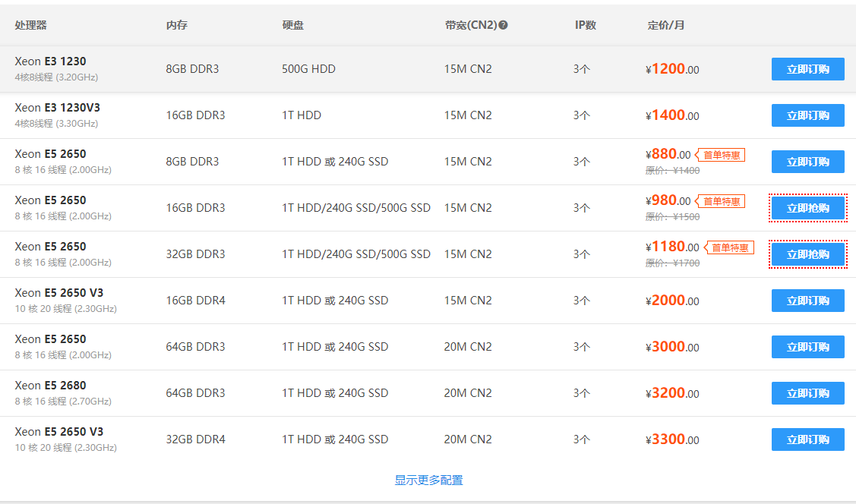
Task: Click the 8 核 16 线程 (2.70GHz) spec
Action: tap(63, 402)
